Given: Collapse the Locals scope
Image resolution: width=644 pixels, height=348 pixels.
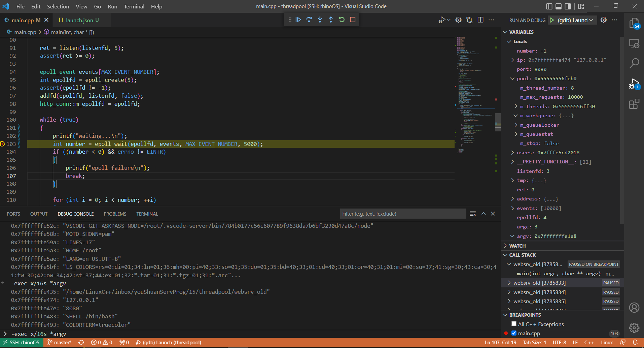Looking at the screenshot, I should click(509, 41).
